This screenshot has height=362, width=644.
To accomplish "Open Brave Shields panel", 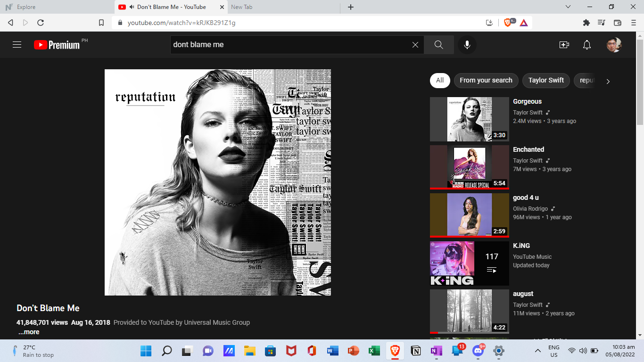I will [x=508, y=23].
